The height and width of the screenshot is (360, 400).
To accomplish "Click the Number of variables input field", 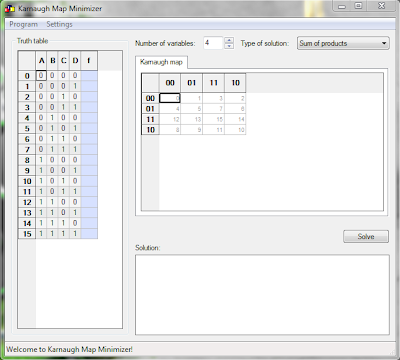I will 213,43.
